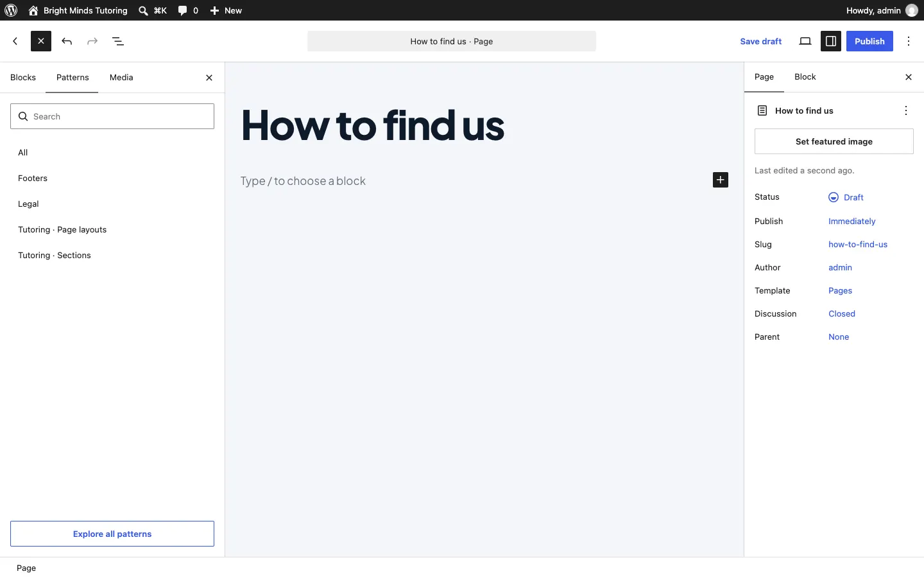Edit the how-to-find-us slug
The image size is (924, 578).
click(858, 244)
